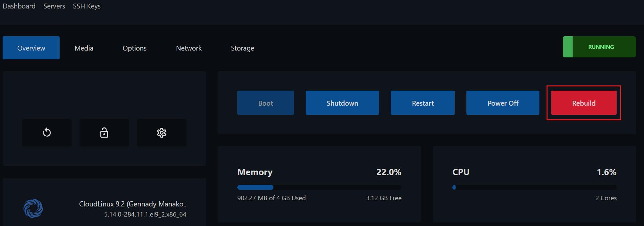Click the padlock icon to manage server access
Screen dimensions: 644x226
pyautogui.click(x=104, y=133)
